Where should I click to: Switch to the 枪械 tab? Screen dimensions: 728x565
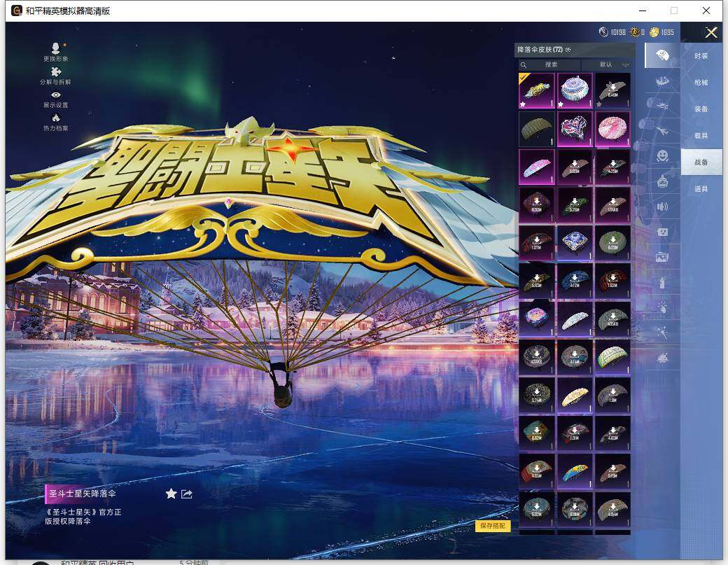click(701, 82)
